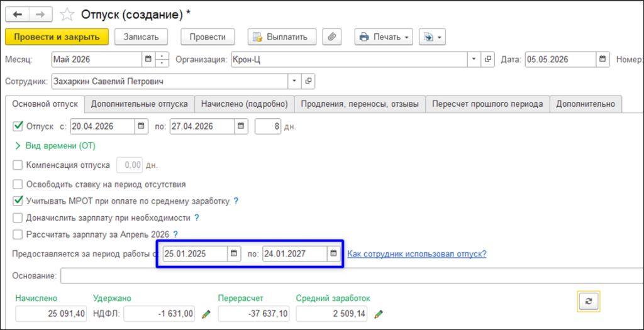Open Сотрудник dropdown list arrow
Screen dimensions: 644x330
pyautogui.click(x=294, y=81)
